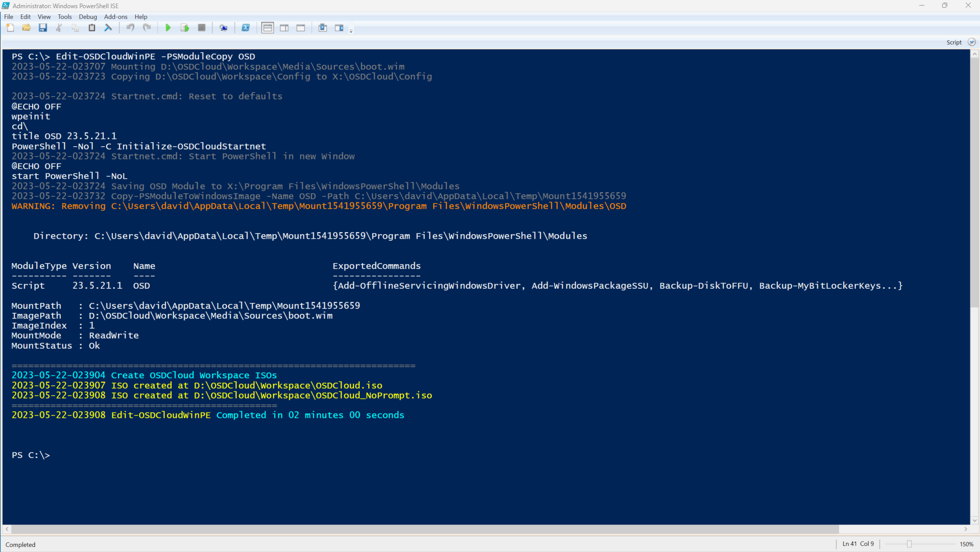Open the Debug menu
The height and width of the screenshot is (552, 980).
[x=87, y=17]
